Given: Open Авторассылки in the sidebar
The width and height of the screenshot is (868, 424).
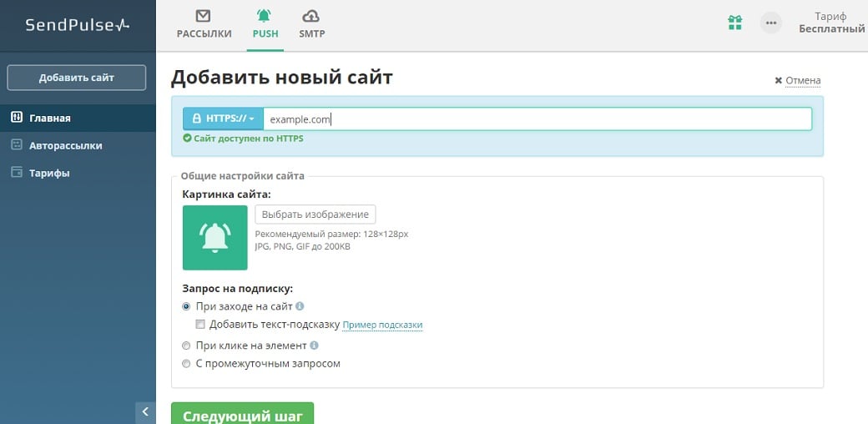Looking at the screenshot, I should (x=65, y=145).
